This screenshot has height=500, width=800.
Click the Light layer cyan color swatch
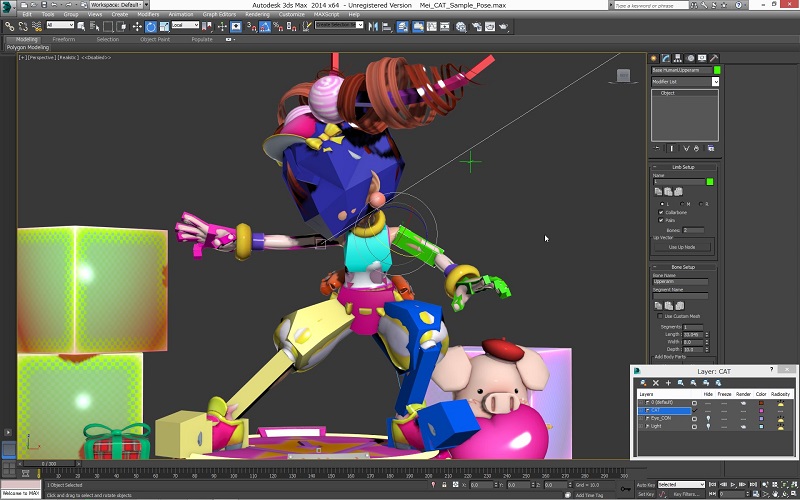click(x=761, y=427)
